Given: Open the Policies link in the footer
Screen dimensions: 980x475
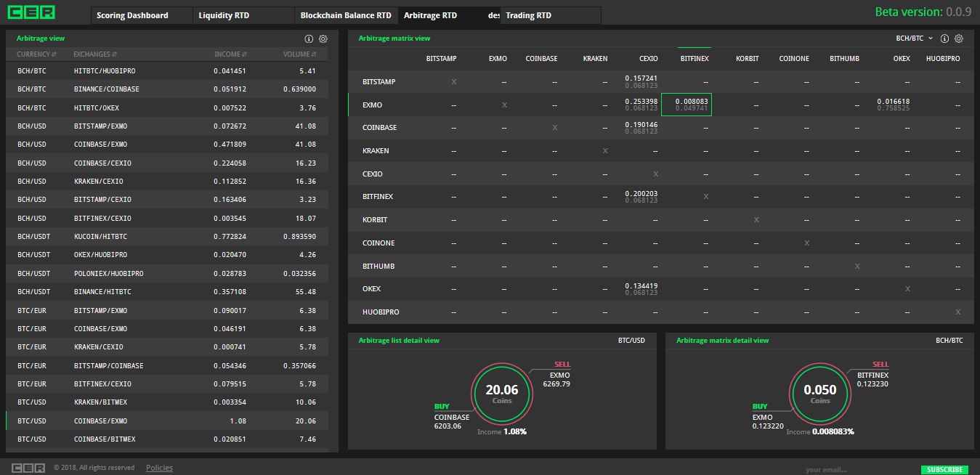Looking at the screenshot, I should pyautogui.click(x=158, y=467).
